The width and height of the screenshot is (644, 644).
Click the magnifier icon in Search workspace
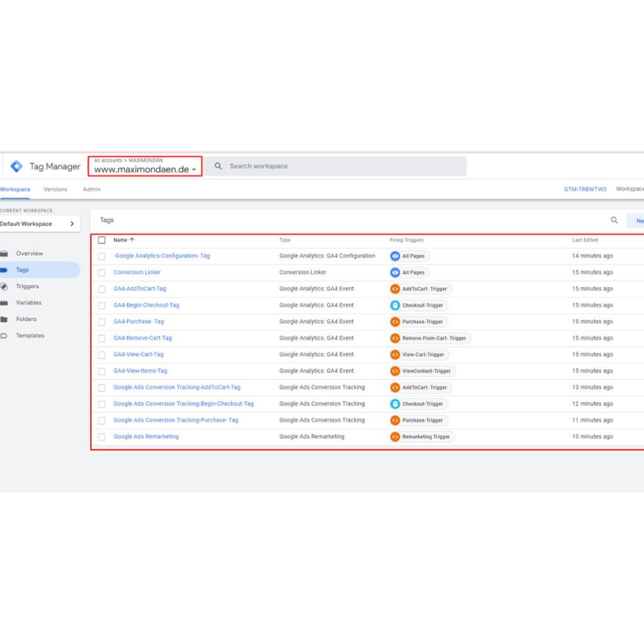pos(218,166)
